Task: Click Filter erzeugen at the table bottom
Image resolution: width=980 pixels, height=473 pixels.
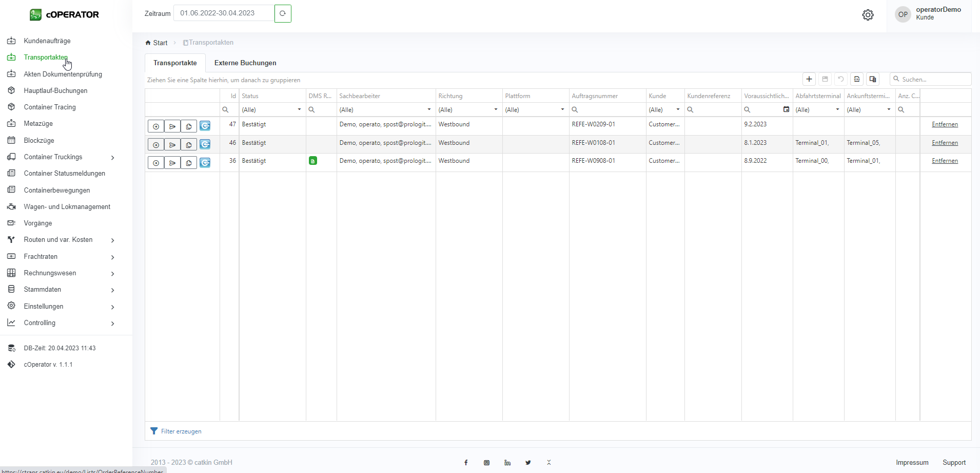Action: 181,431
